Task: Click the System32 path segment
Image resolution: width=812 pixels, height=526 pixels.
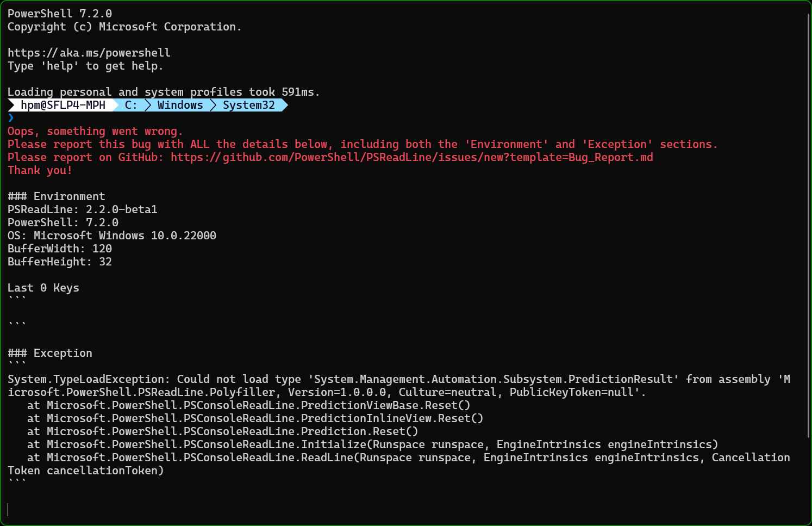Action: click(x=249, y=105)
